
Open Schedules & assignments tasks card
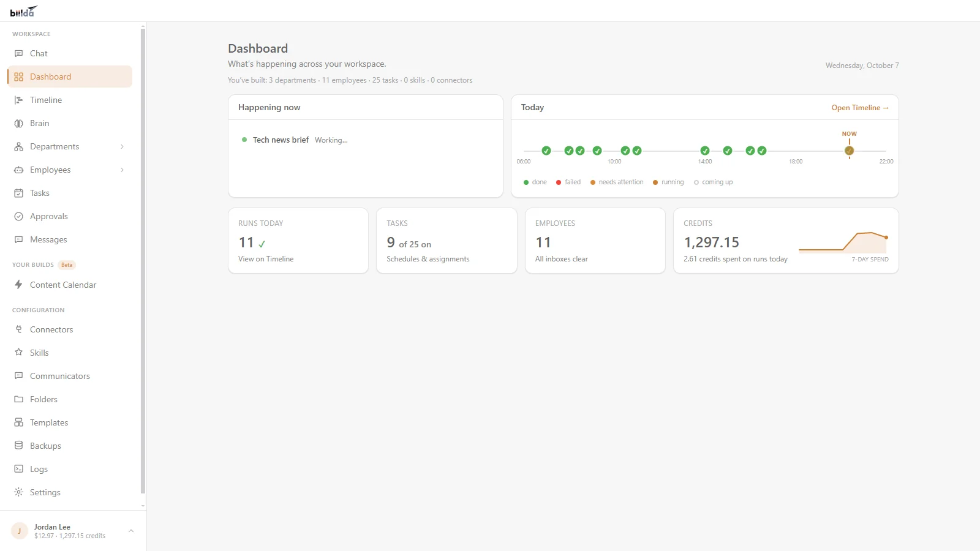tap(447, 241)
